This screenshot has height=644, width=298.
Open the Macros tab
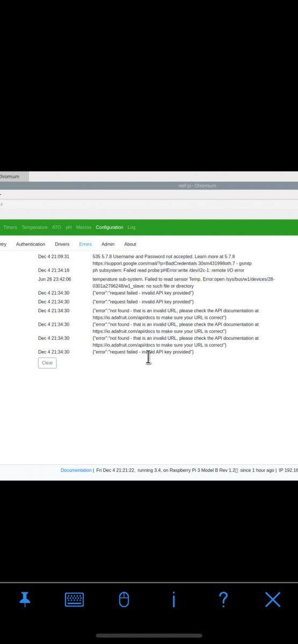pos(84,228)
